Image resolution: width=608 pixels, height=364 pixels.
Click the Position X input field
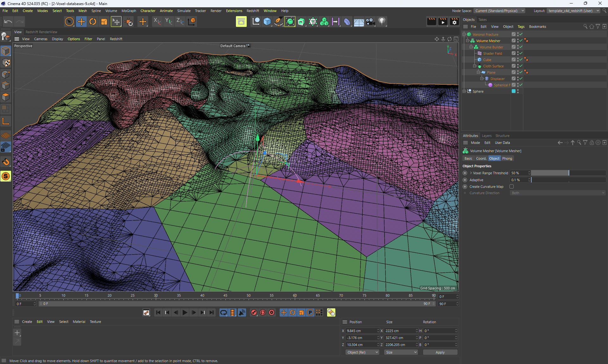[x=361, y=331]
